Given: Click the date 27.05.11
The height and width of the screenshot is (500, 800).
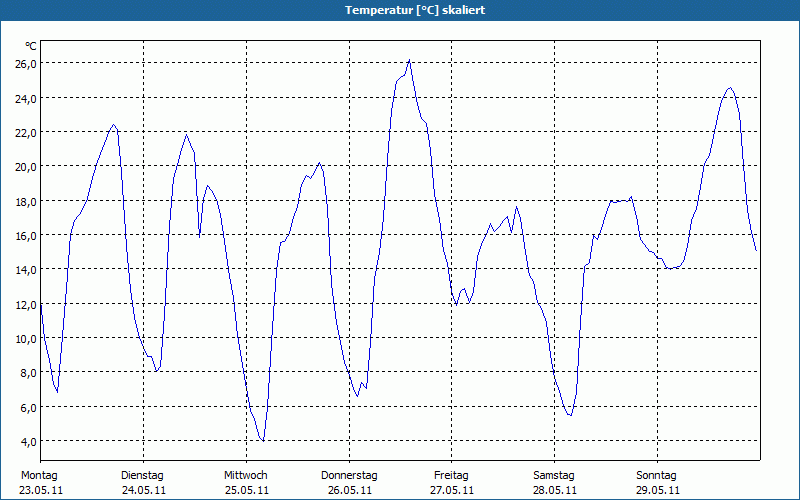Looking at the screenshot, I should point(452,490).
